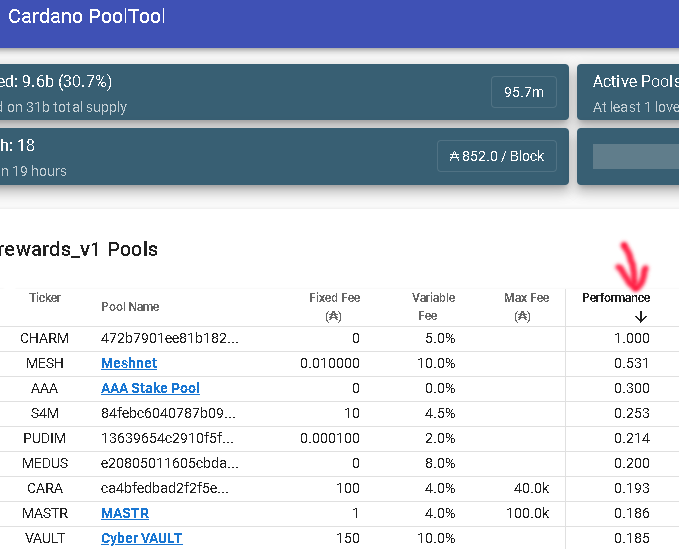Click performance value 1.000

[x=632, y=338]
